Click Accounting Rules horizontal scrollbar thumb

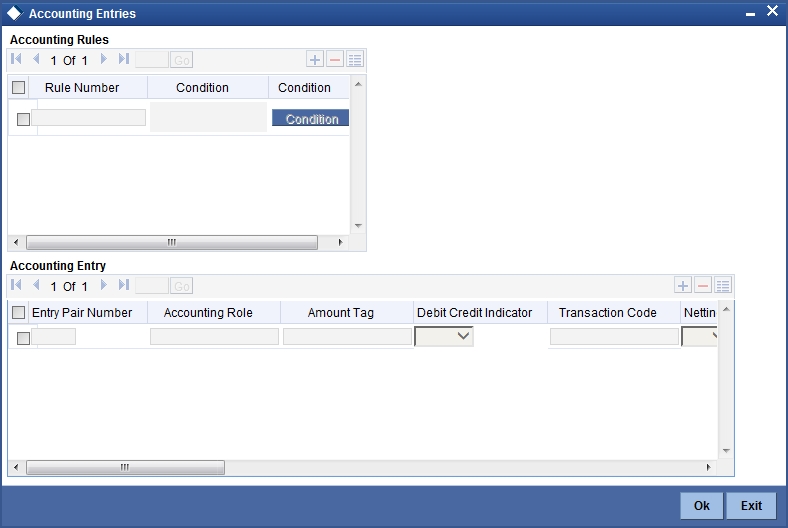172,242
